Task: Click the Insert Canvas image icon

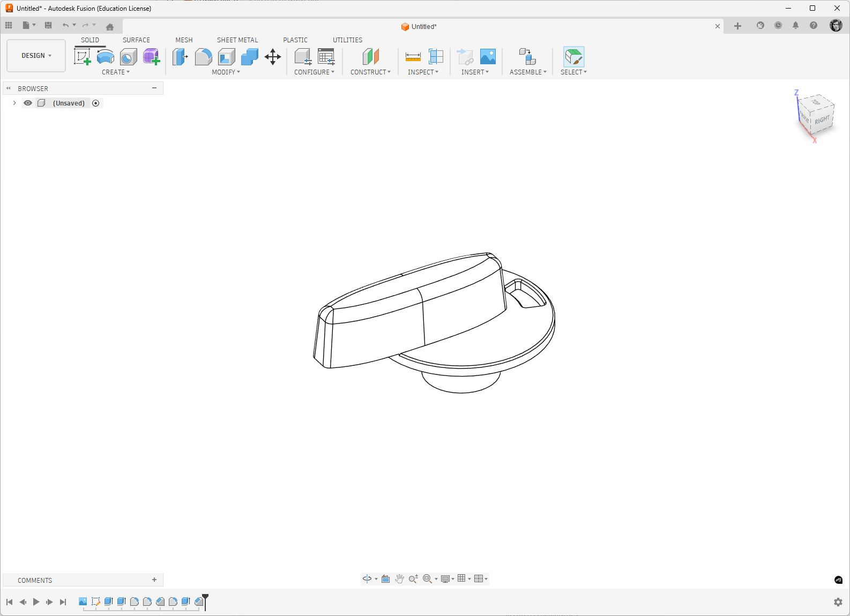Action: coord(488,57)
